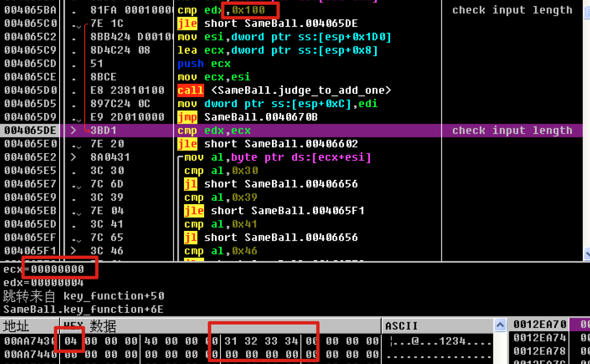Select the call SameBall.judge_to_add_one instruction
The width and height of the screenshot is (590, 364).
coord(284,91)
